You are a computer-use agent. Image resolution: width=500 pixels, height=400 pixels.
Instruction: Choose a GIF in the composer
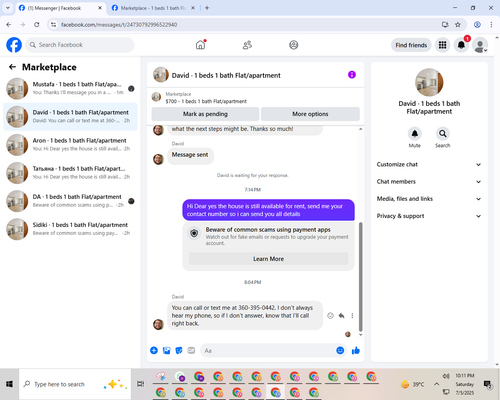coord(191,350)
